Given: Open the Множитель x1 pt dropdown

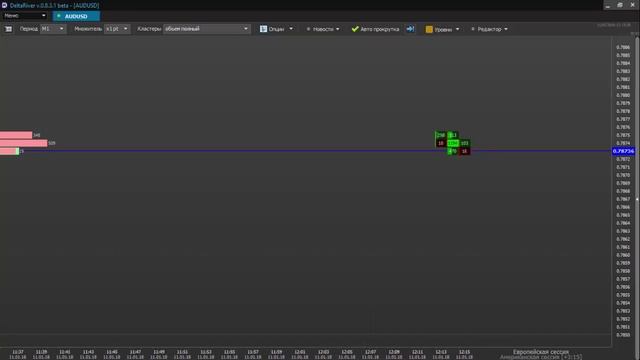Looking at the screenshot, I should (x=117, y=29).
